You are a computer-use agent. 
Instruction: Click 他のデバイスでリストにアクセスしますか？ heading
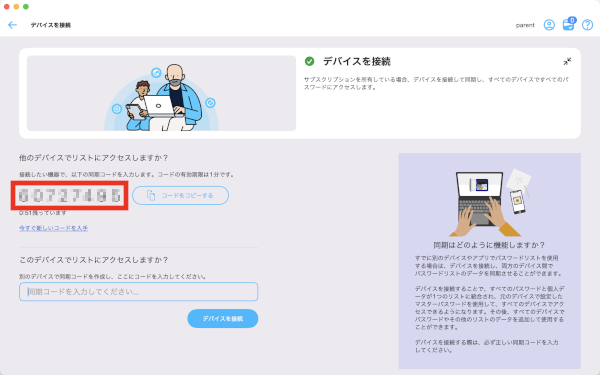click(x=94, y=158)
